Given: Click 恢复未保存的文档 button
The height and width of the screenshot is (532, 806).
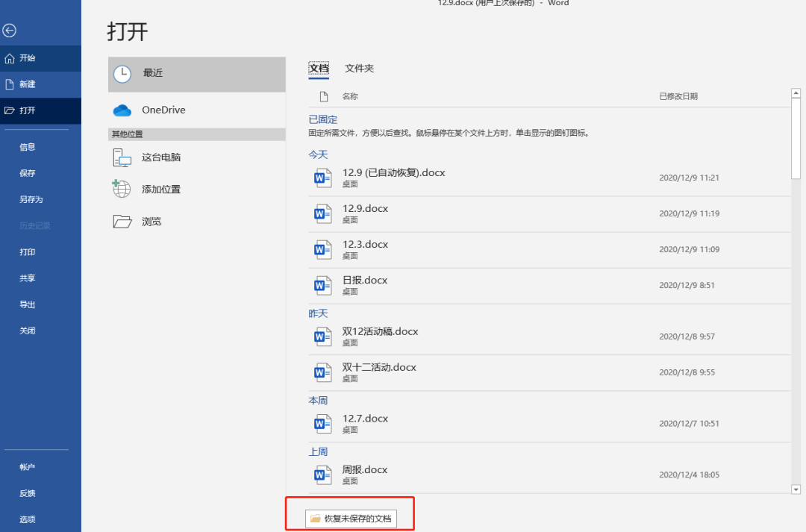Looking at the screenshot, I should point(351,519).
